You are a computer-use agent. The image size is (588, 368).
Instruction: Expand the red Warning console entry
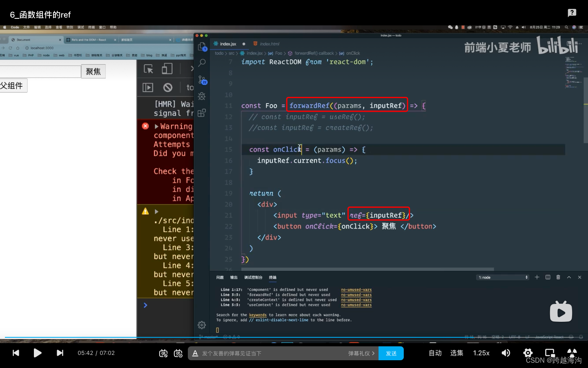[157, 126]
